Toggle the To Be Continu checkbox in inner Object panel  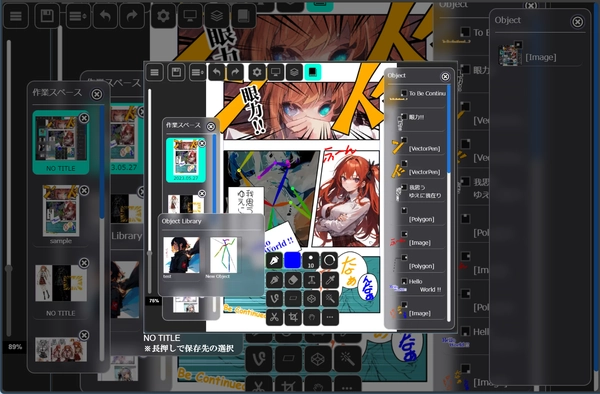click(404, 93)
